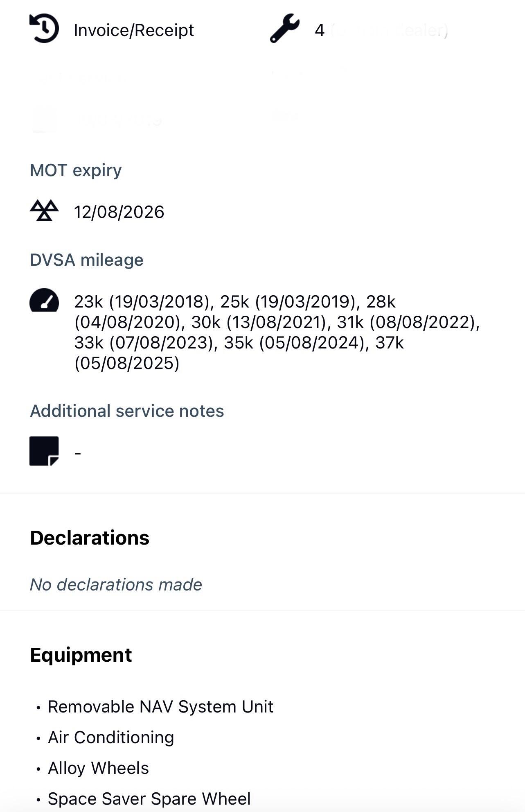Click the DVSA mileage label
525x812 pixels.
click(87, 260)
